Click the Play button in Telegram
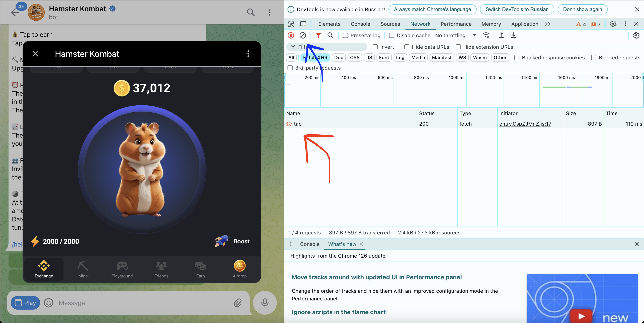Viewport: 644px width, 323px height. coord(25,303)
